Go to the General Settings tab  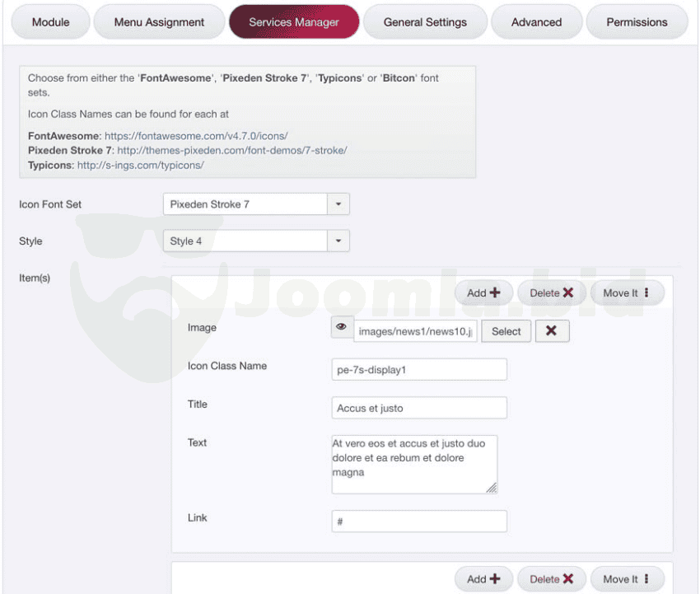425,22
